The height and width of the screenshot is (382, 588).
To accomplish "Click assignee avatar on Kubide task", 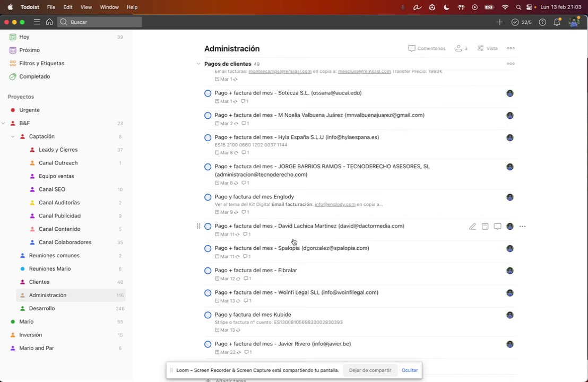I will pos(510,315).
